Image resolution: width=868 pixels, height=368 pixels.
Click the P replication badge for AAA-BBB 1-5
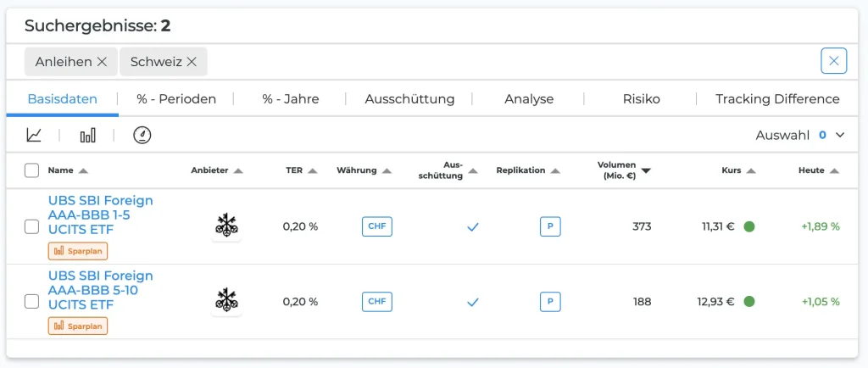[x=550, y=226]
